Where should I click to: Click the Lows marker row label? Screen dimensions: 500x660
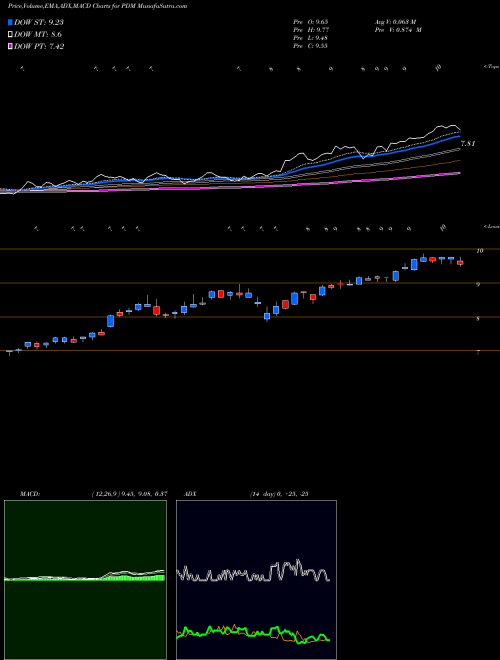click(x=491, y=226)
